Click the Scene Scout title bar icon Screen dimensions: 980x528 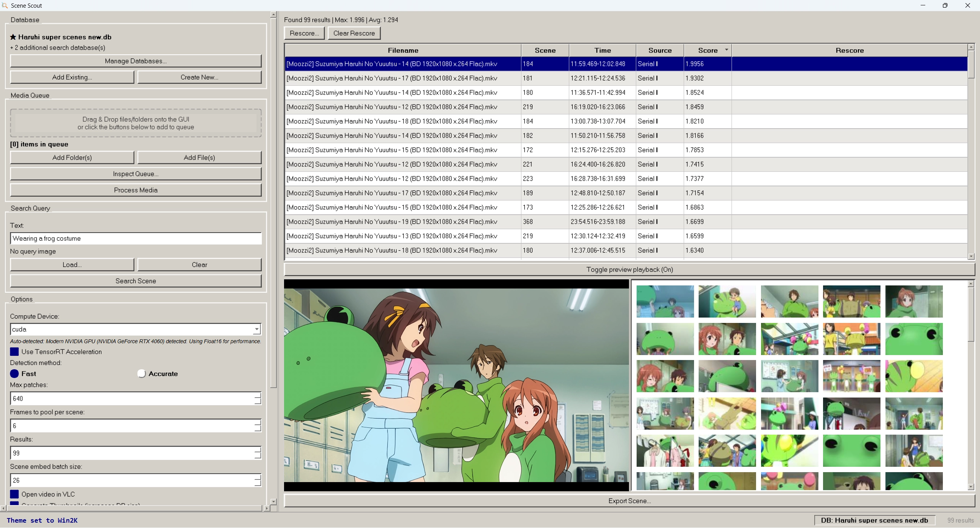click(5, 5)
